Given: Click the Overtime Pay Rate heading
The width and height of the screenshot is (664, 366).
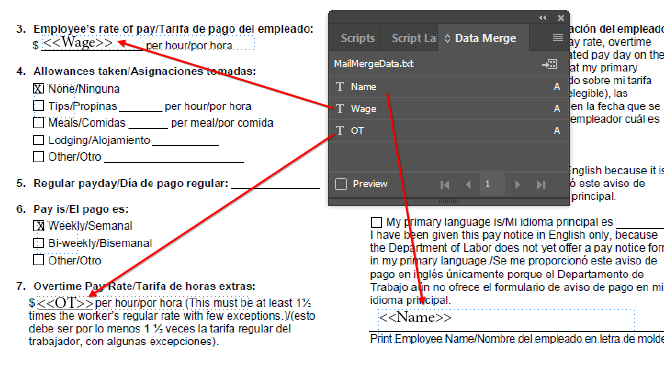Looking at the screenshot, I should [144, 286].
